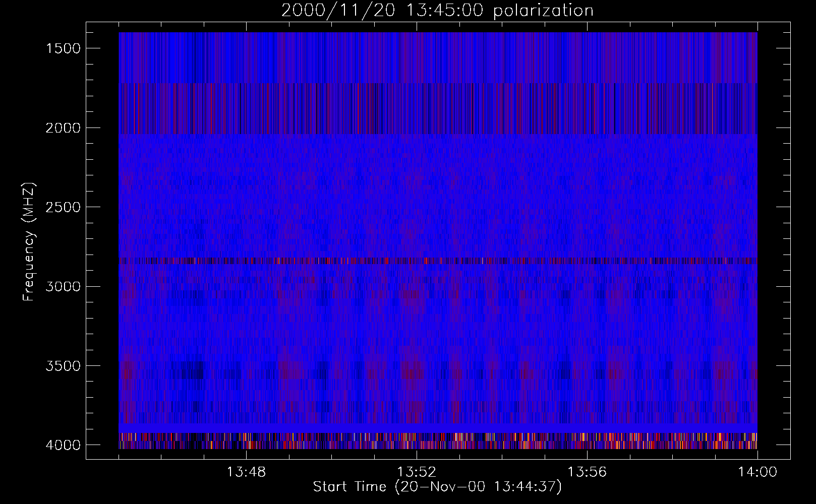Click the bright red interference line near 2850 MHz

[x=438, y=261]
